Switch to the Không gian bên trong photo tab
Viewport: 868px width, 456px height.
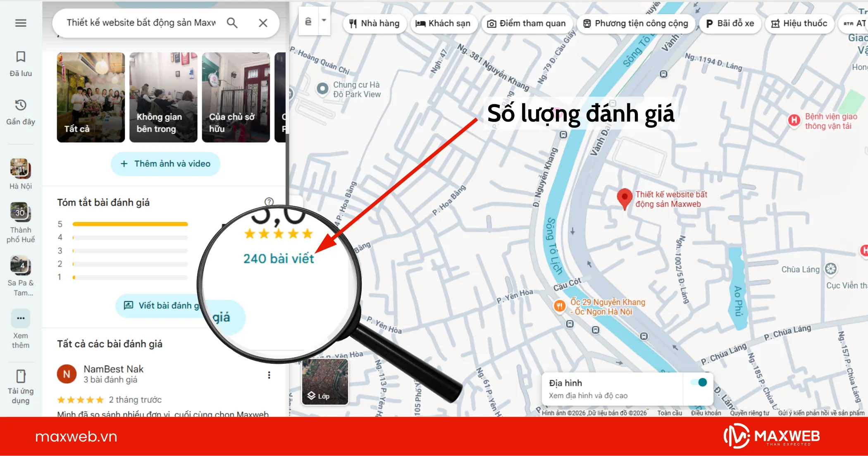coord(163,98)
